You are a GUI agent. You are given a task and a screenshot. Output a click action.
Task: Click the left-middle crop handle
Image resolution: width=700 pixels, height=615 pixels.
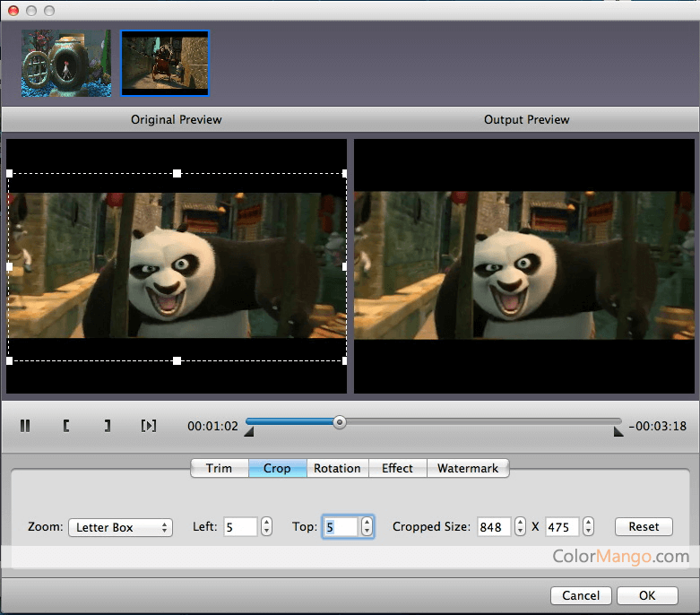point(10,266)
